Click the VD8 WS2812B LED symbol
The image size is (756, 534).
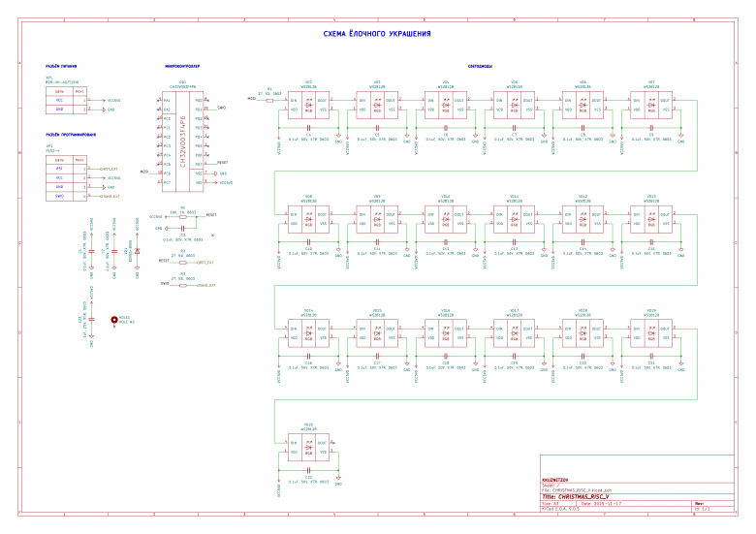coord(308,219)
